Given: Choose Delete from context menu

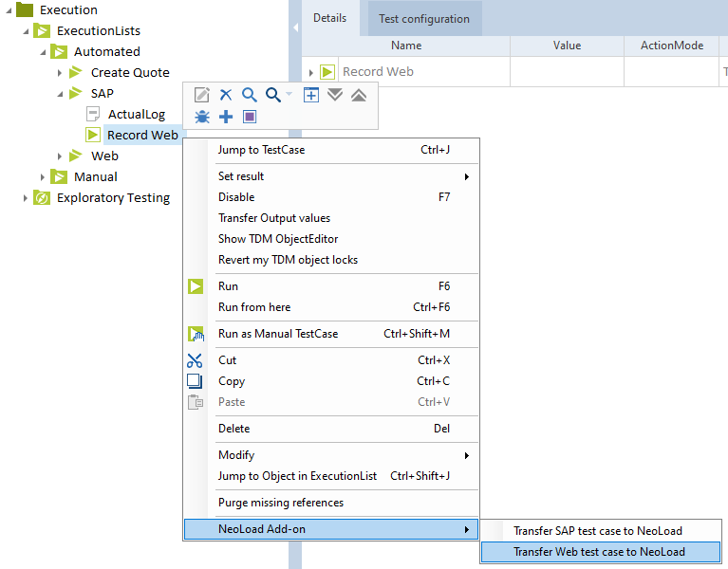Looking at the screenshot, I should coord(331,429).
